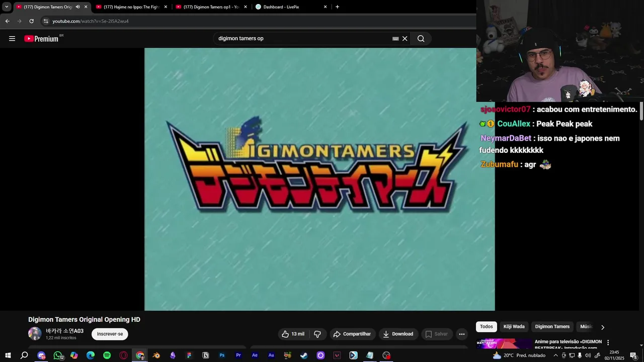
Task: Click the Compartilhar share button
Action: click(352, 334)
